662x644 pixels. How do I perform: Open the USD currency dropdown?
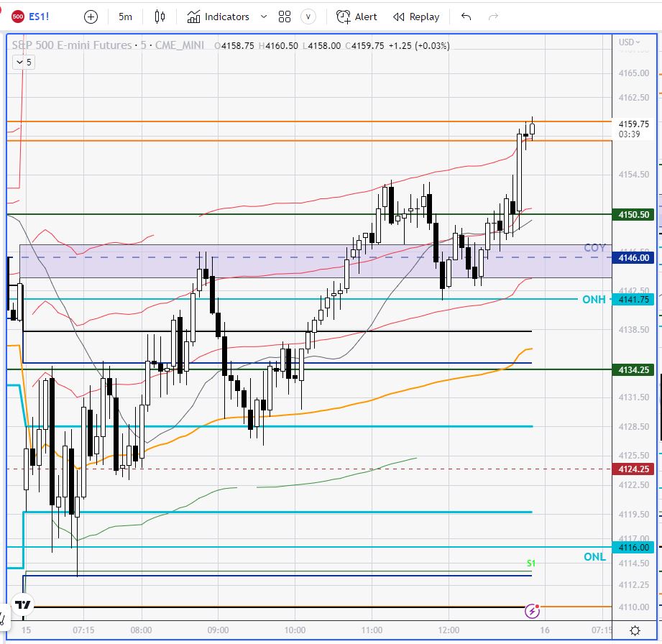[629, 42]
